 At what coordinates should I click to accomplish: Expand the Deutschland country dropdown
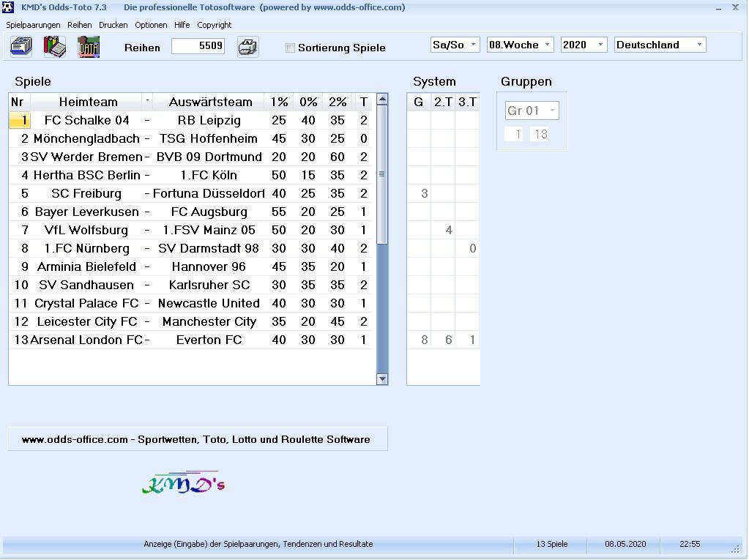click(x=660, y=45)
